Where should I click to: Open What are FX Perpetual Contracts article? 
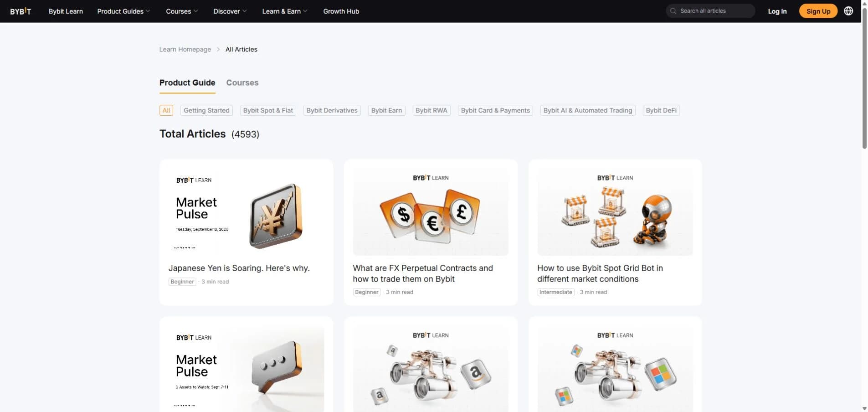click(423, 273)
